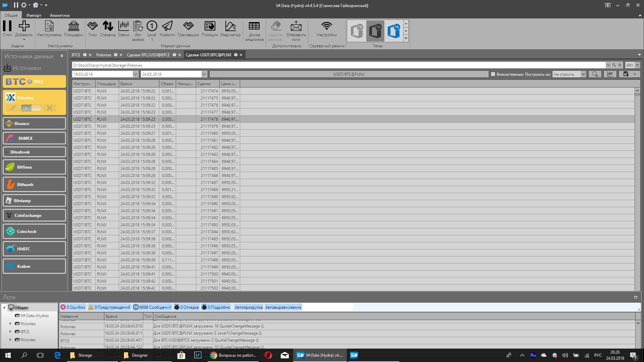
Task: Select Bitfinex data source
Action: pyautogui.click(x=34, y=167)
